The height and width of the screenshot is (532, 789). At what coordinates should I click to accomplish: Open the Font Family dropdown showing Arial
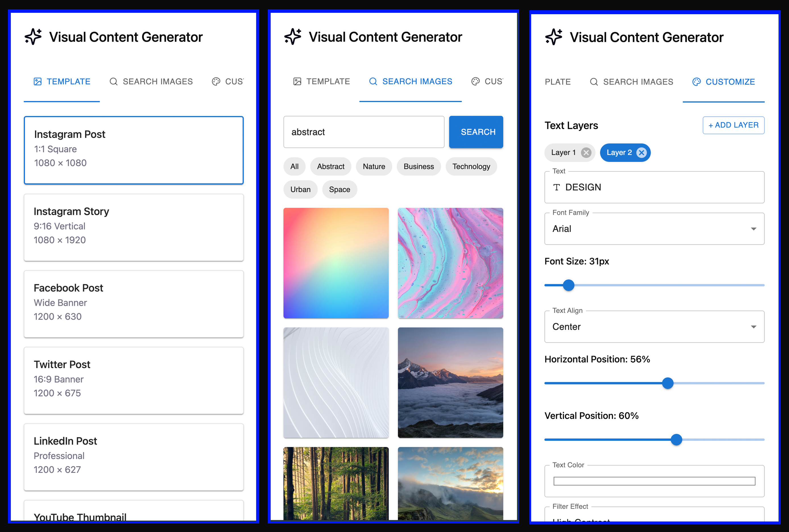[x=654, y=229]
